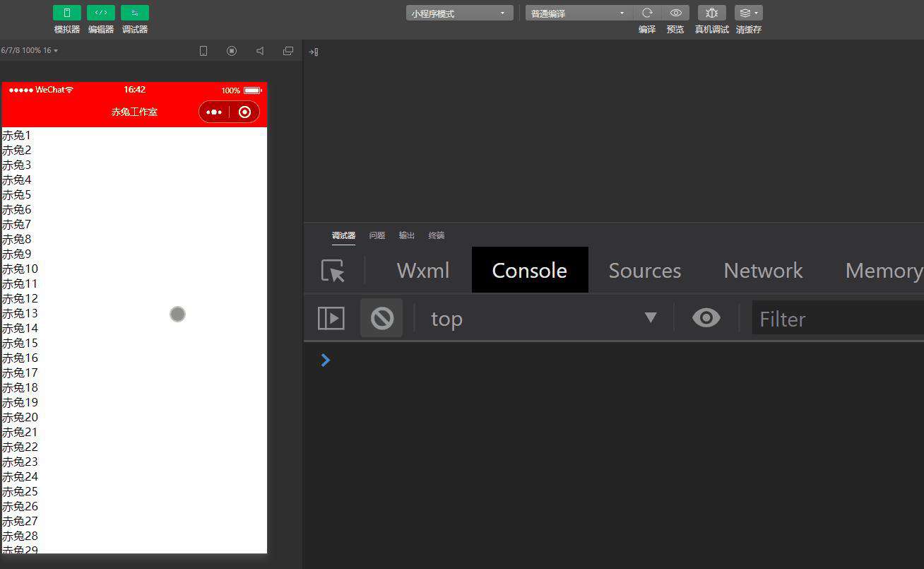
Task: Open the Sources tab
Action: coord(645,271)
